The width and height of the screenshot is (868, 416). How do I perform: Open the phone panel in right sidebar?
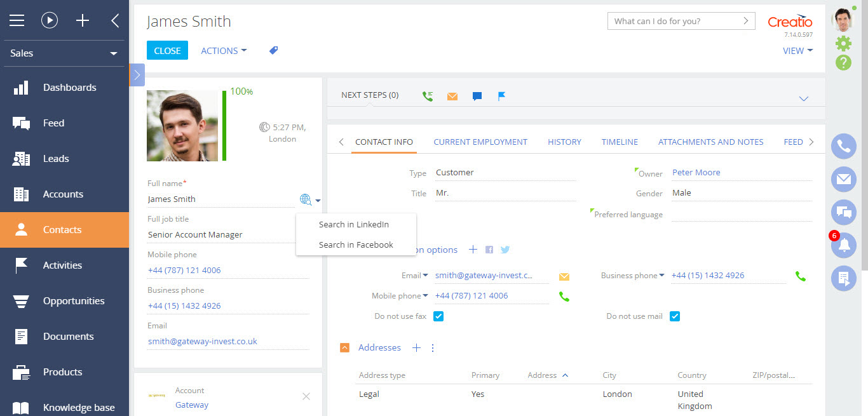[843, 147]
